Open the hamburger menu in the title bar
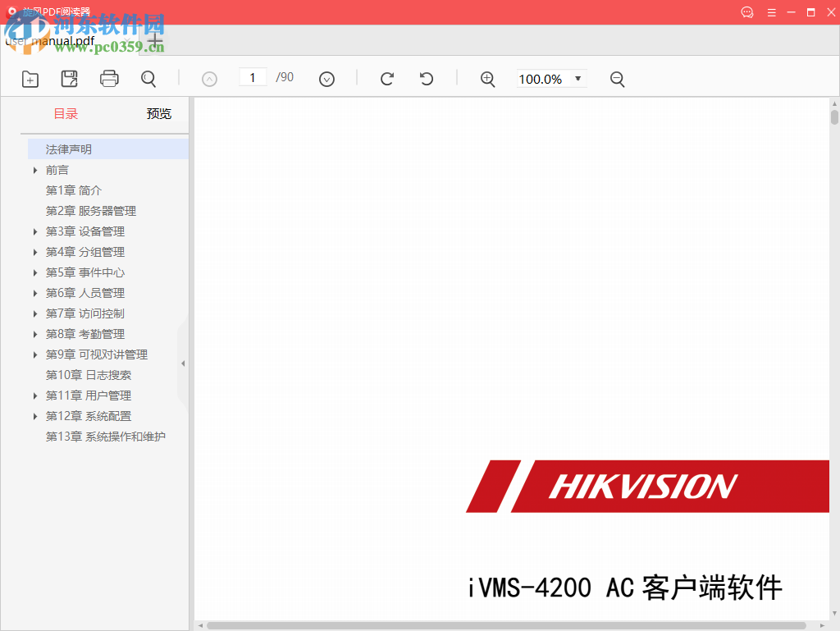 click(771, 12)
